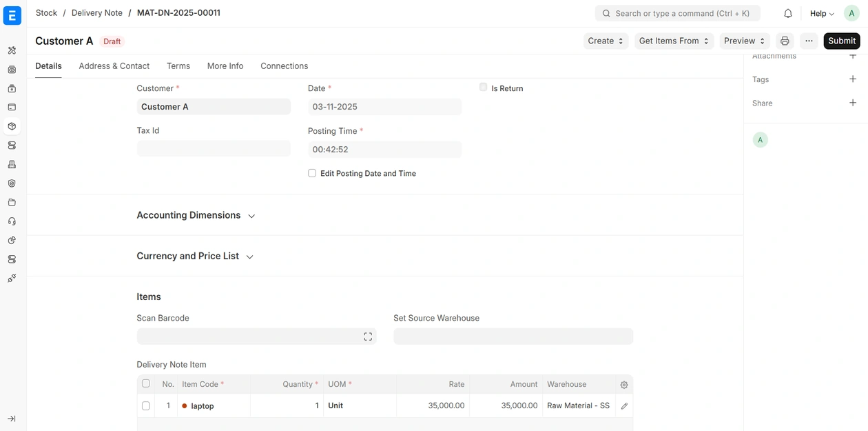Submit the delivery note
This screenshot has height=431, width=868.
841,41
